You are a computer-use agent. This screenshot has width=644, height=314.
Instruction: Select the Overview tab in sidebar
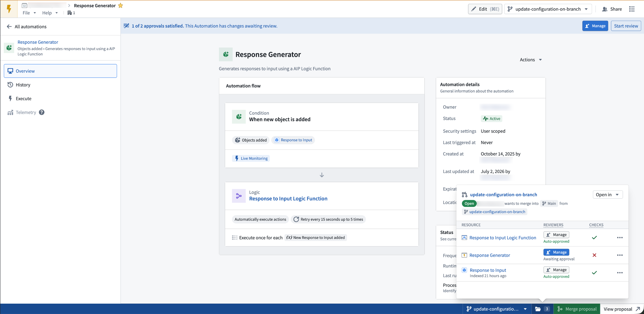(60, 71)
